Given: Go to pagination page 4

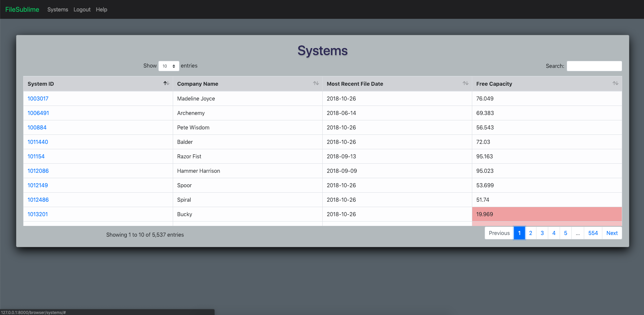Looking at the screenshot, I should [x=554, y=233].
